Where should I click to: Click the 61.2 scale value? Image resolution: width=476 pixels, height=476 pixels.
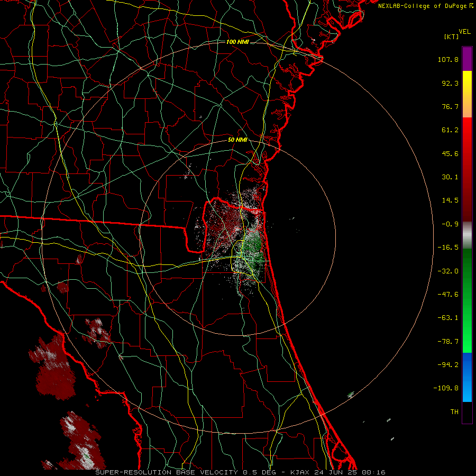point(450,130)
